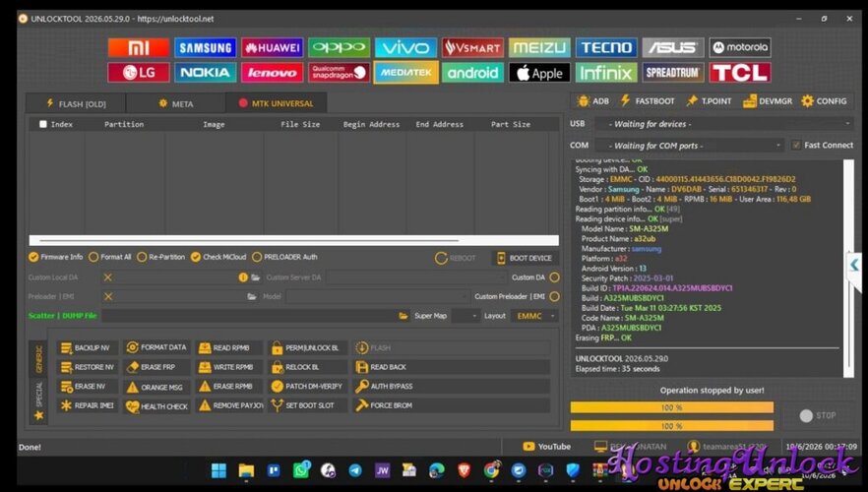Open the Custom Server DA dropdown

(x=415, y=277)
